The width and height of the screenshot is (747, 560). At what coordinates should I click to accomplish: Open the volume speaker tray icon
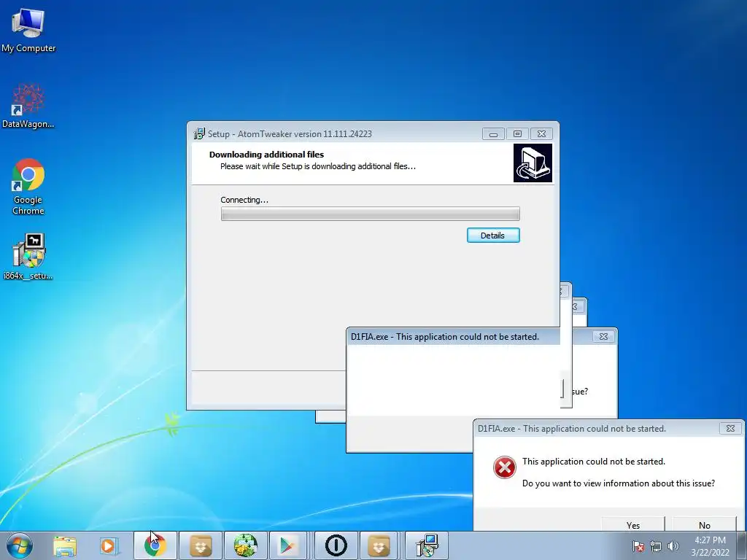[673, 546]
